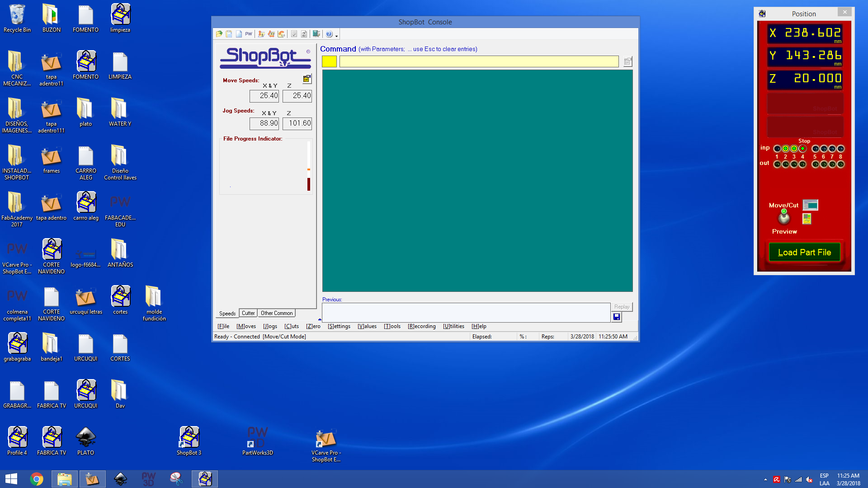Click the new blank document toolbar icon
Image resolution: width=868 pixels, height=488 pixels.
click(x=239, y=34)
